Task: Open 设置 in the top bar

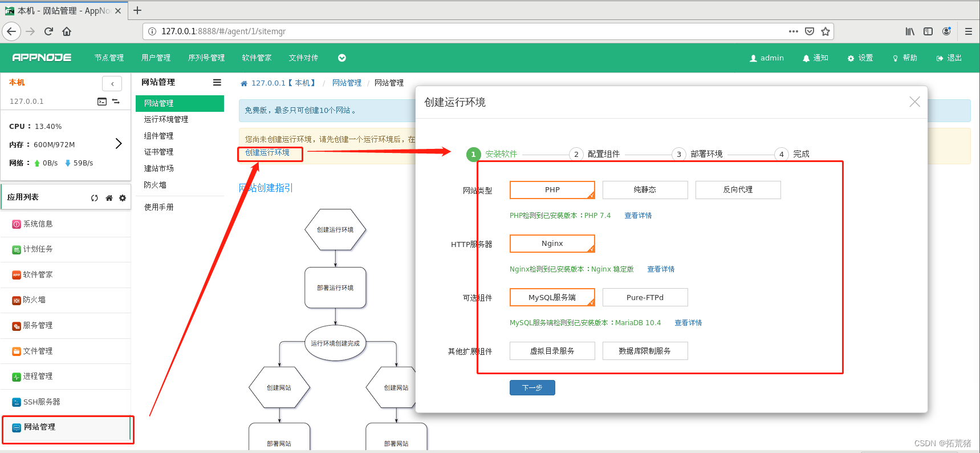Action: click(860, 58)
